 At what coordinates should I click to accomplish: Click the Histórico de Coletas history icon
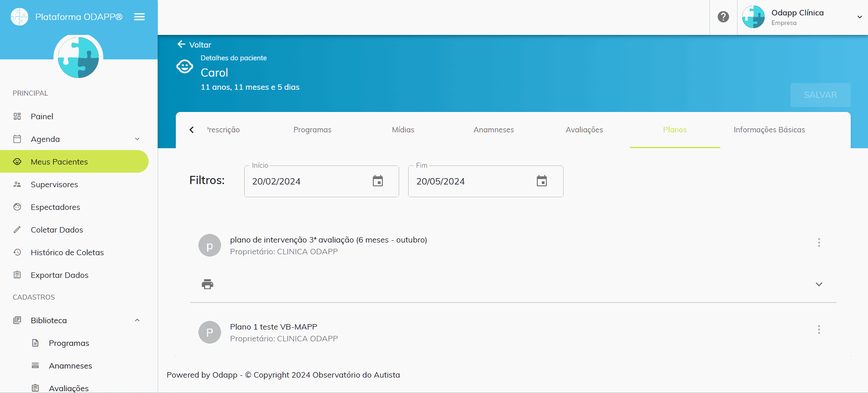tap(17, 252)
